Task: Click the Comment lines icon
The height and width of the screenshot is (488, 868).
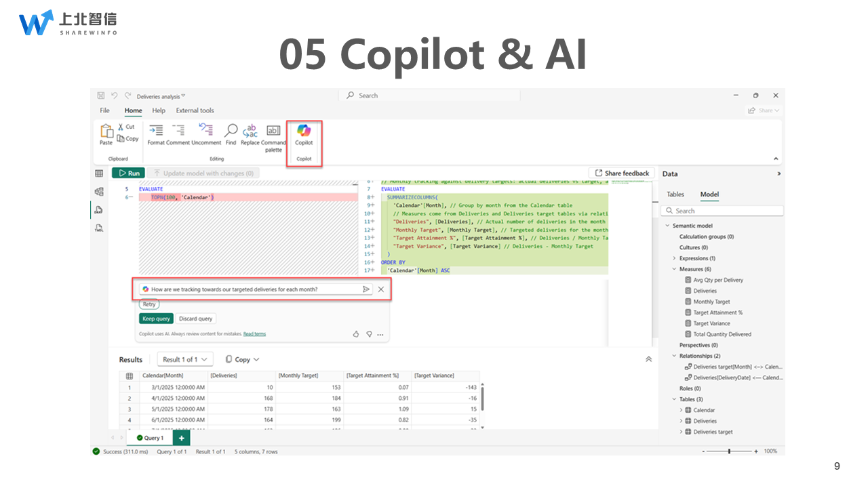Action: pyautogui.click(x=178, y=130)
